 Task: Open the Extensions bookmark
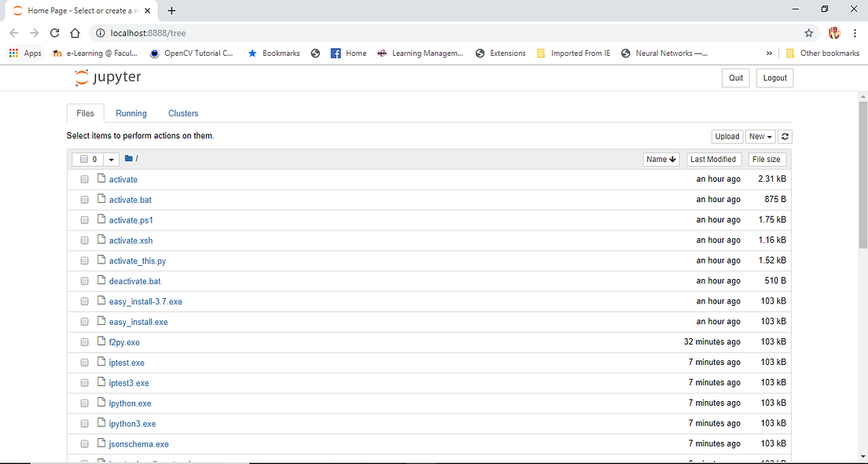click(x=500, y=53)
